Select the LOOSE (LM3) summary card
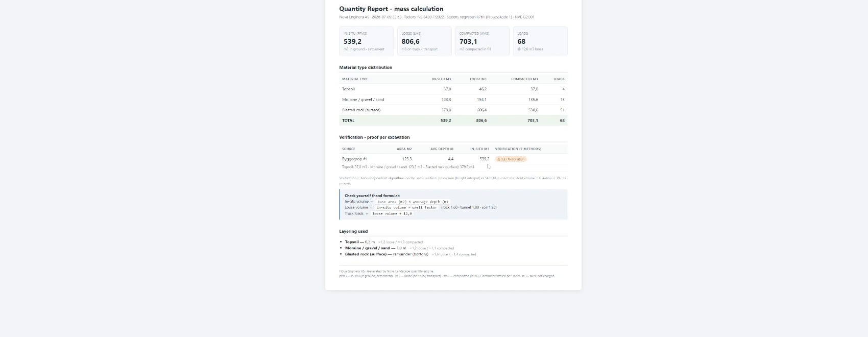Viewport: 868px width, 337px height. pos(424,41)
